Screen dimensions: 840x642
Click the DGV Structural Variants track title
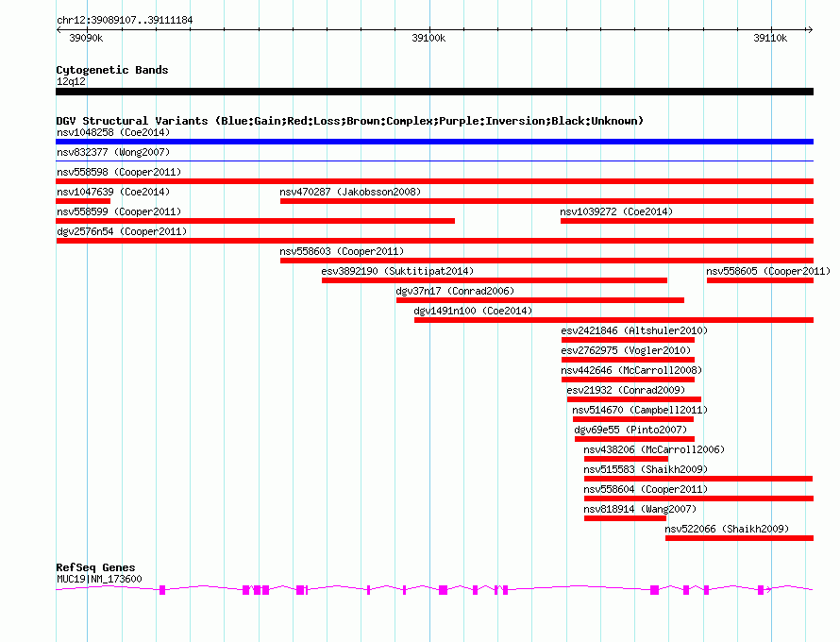click(x=349, y=121)
